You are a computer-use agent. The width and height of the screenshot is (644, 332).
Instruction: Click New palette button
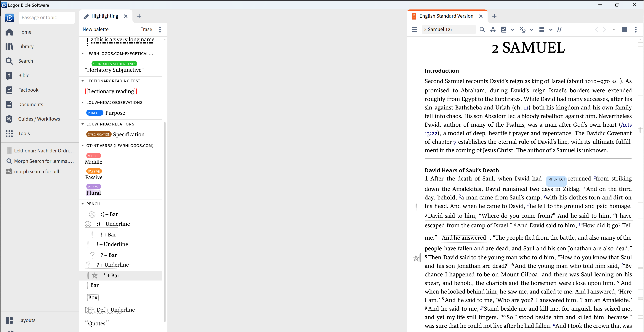[x=95, y=30]
